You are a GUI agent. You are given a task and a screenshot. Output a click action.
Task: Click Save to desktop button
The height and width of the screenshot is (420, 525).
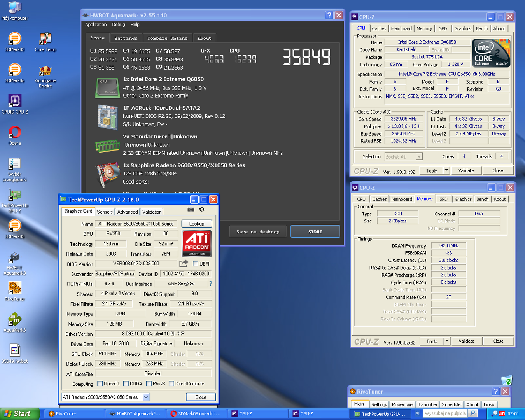point(258,231)
